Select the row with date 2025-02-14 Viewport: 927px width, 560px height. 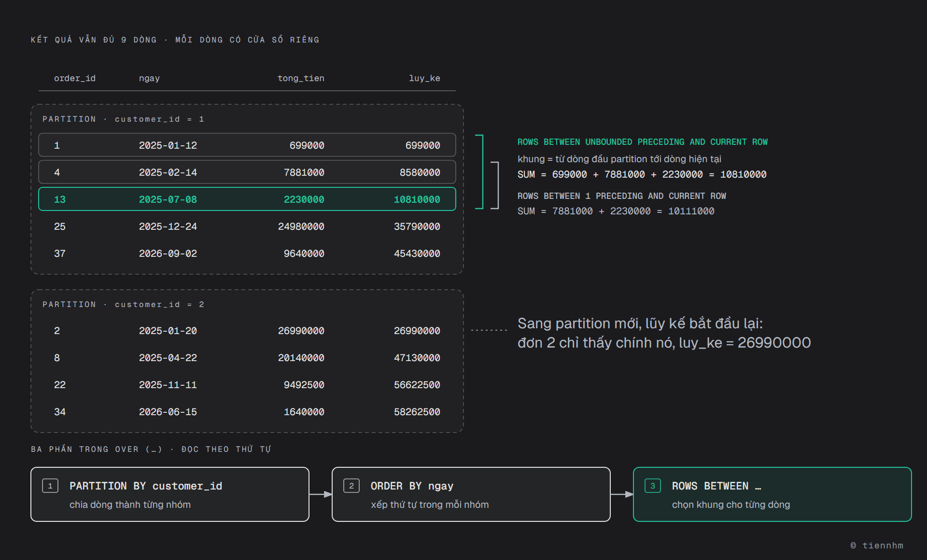click(x=247, y=172)
